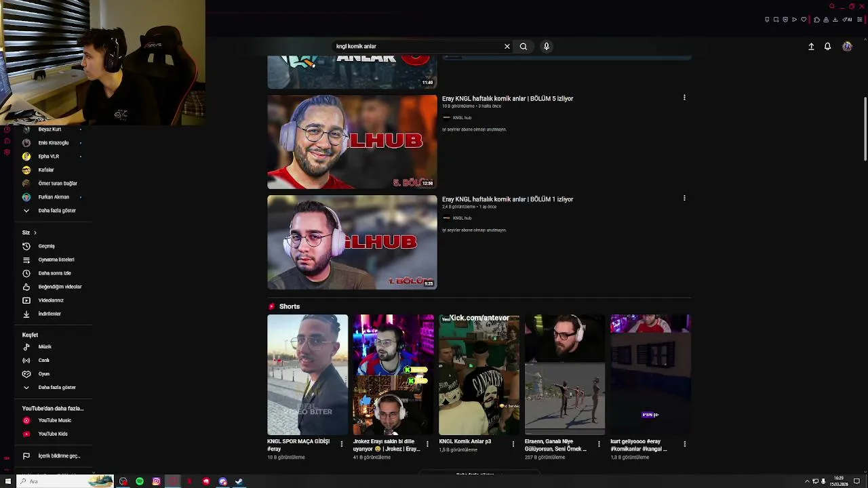Viewport: 868px width, 488px height.
Task: Clear the search box with the X
Action: pos(507,46)
